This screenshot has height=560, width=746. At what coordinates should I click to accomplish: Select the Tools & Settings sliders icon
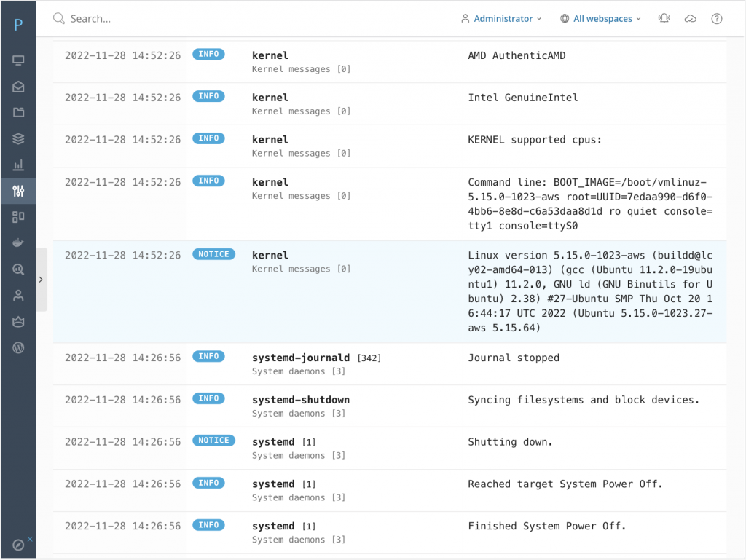pyautogui.click(x=18, y=191)
